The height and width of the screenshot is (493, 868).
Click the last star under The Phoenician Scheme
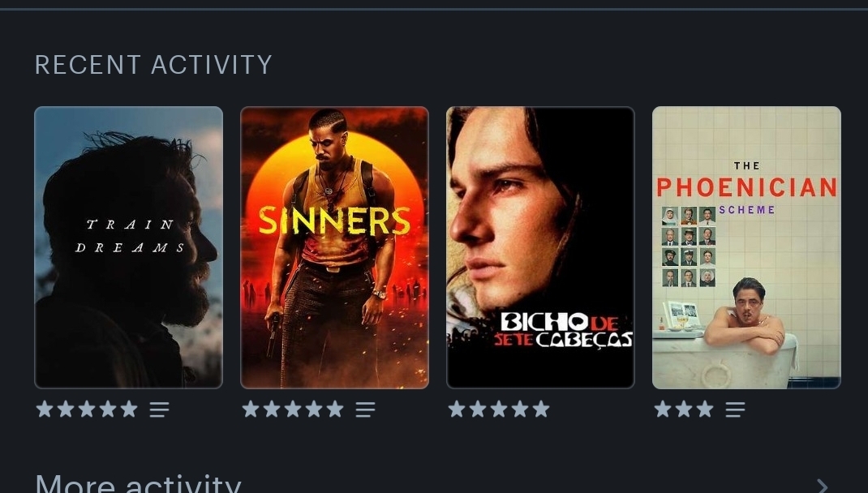coord(705,409)
